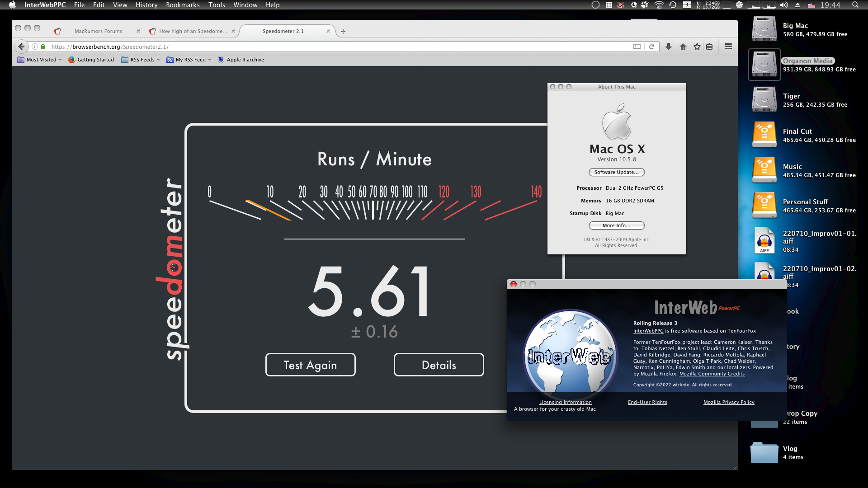The height and width of the screenshot is (488, 868).
Task: Expand the RSS Feeds folder dropdown
Action: [158, 60]
